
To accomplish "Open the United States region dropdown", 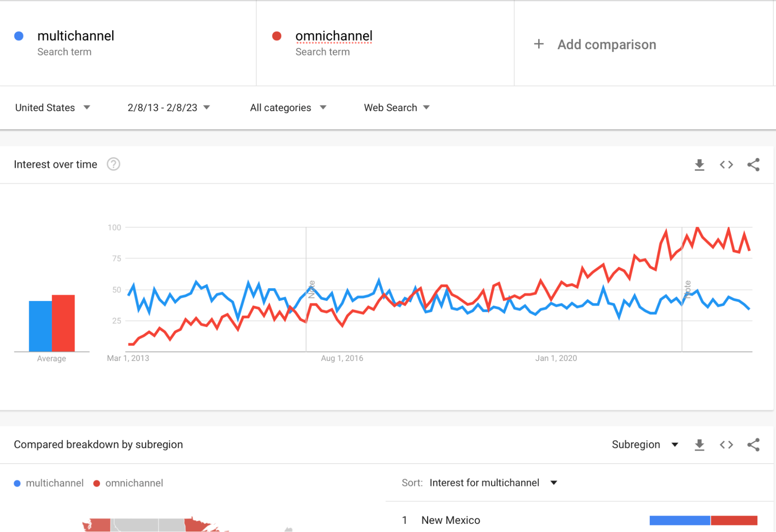I will click(52, 107).
